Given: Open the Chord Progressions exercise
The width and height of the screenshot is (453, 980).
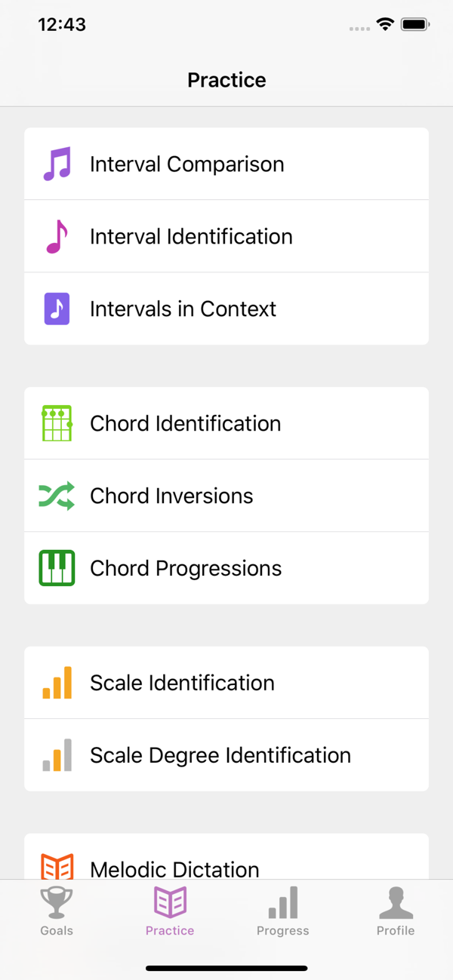Looking at the screenshot, I should coord(226,568).
